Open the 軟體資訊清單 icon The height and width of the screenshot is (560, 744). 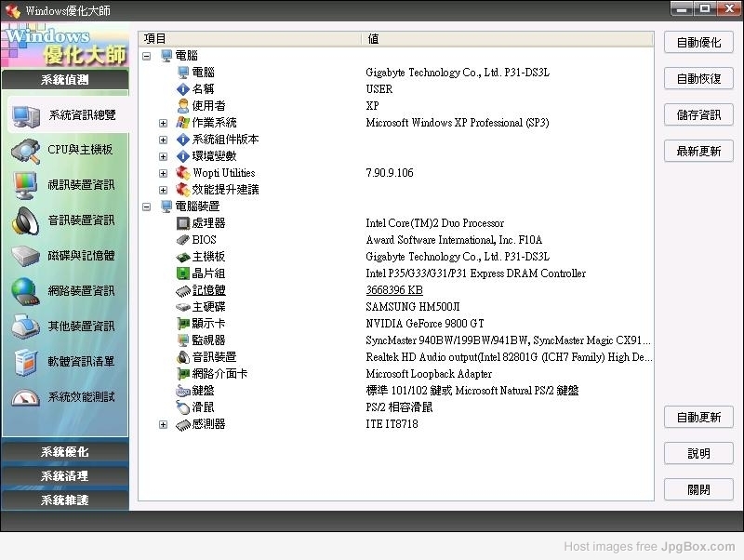[x=25, y=362]
